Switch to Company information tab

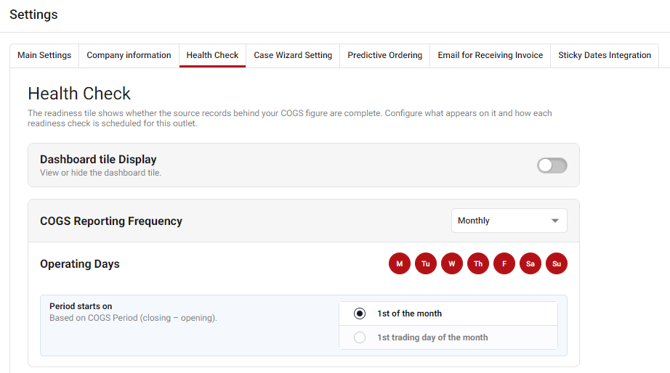(129, 55)
